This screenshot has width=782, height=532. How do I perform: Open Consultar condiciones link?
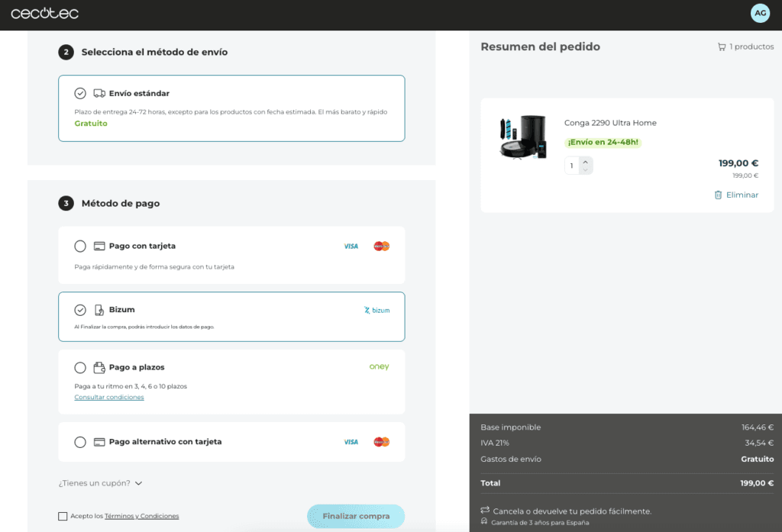109,397
